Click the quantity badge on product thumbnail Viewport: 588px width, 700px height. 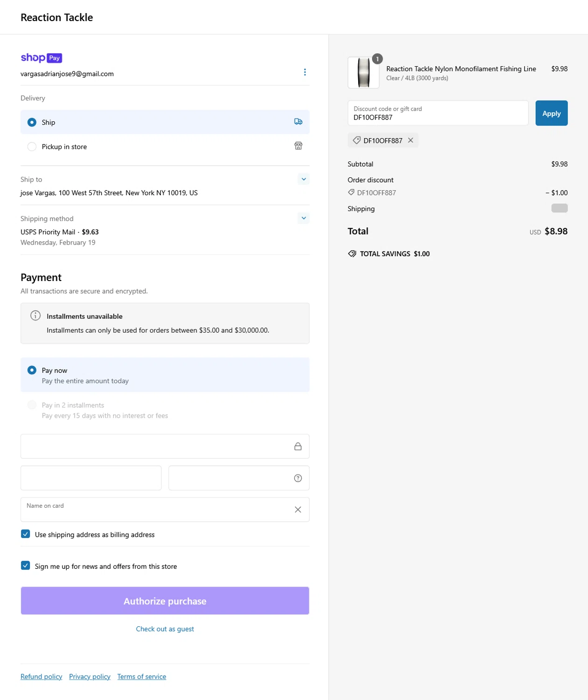pyautogui.click(x=378, y=59)
